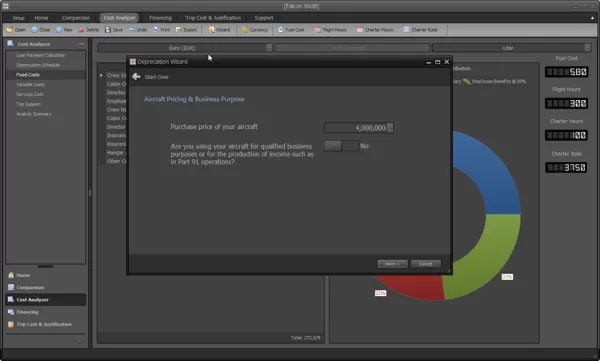Open the Support ribbon tab

coord(264,18)
